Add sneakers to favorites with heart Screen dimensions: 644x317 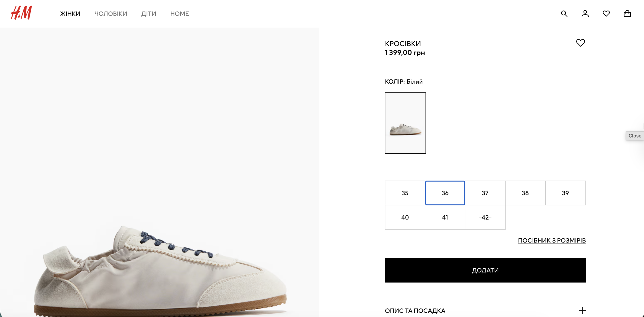(580, 43)
